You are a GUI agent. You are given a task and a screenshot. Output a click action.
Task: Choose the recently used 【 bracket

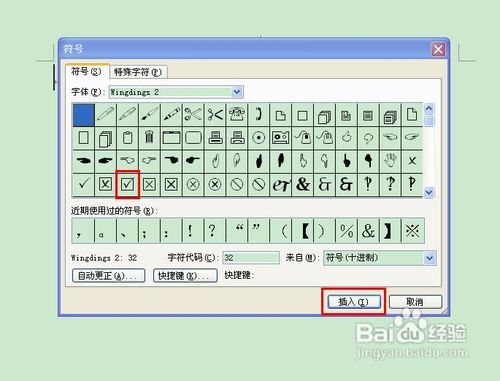302,231
